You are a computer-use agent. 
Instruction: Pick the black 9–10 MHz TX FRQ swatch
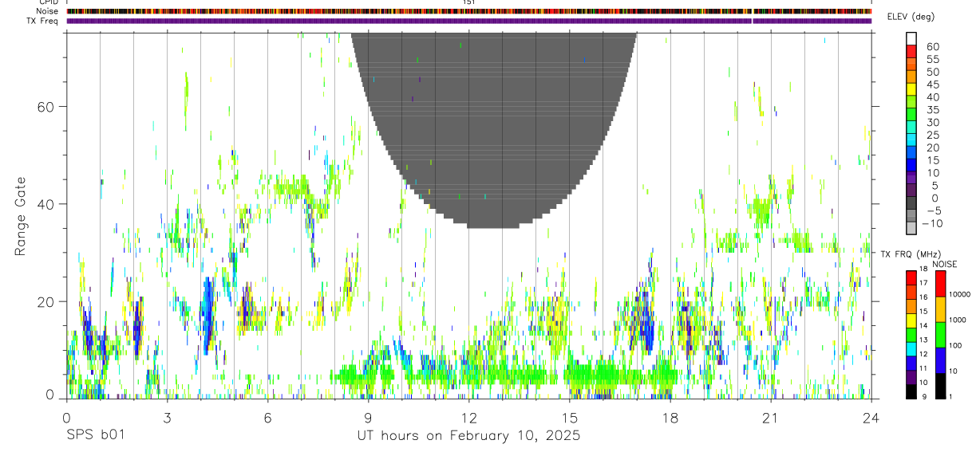point(911,391)
